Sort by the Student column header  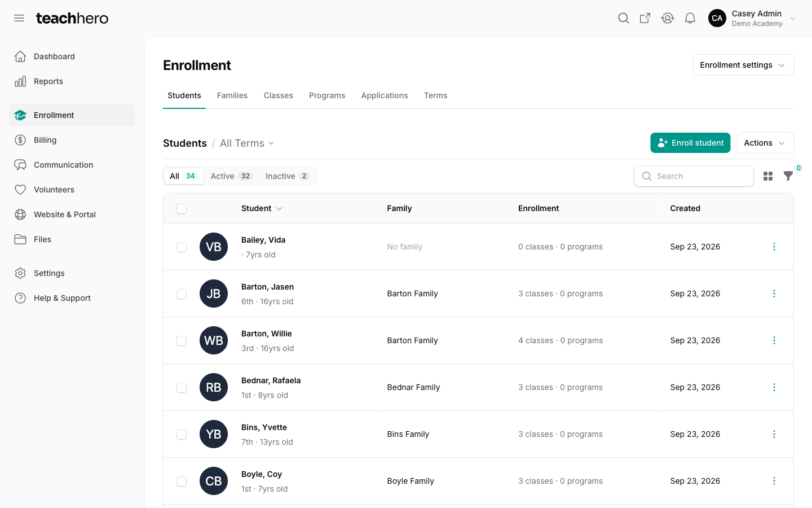(x=262, y=208)
